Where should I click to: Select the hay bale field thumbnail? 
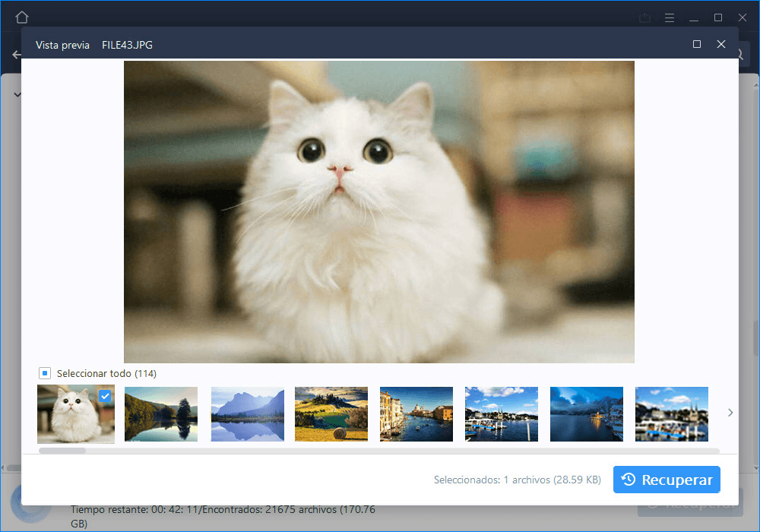coord(331,414)
